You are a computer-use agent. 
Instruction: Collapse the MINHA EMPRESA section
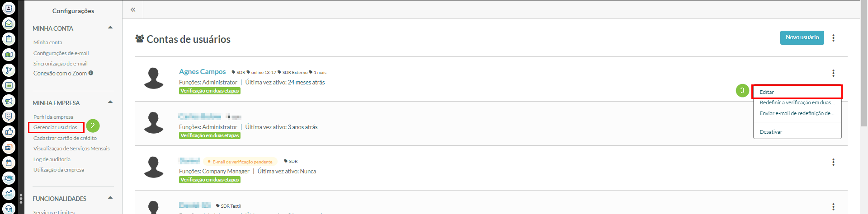(x=110, y=102)
